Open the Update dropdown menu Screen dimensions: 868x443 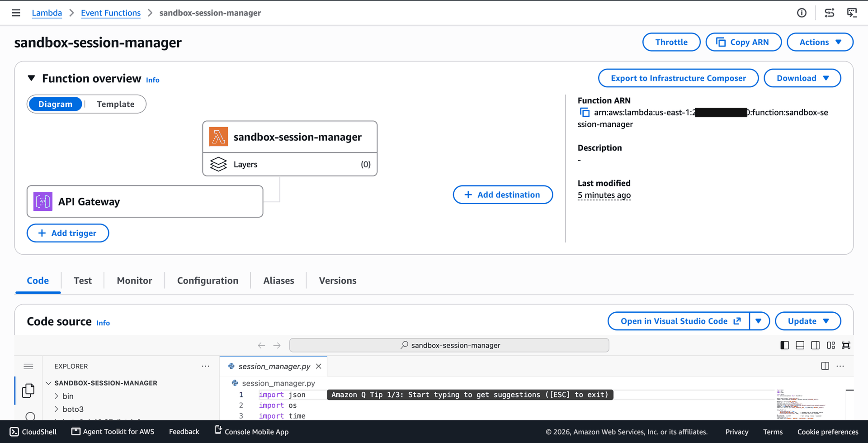(808, 321)
